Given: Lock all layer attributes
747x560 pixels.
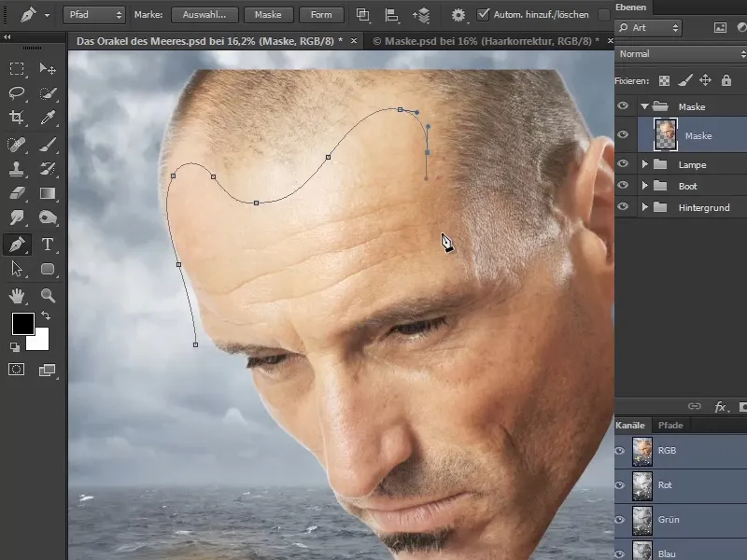Looking at the screenshot, I should click(x=726, y=80).
